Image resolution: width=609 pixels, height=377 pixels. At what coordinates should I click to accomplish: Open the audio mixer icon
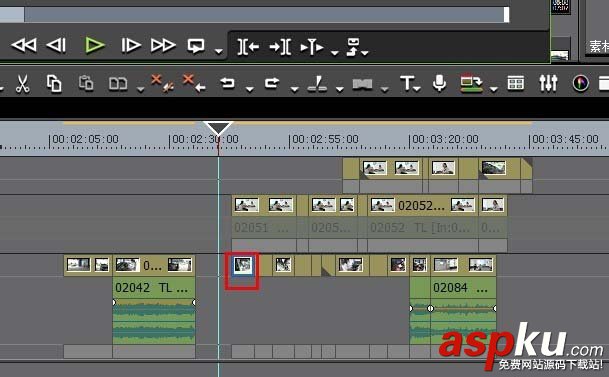tap(548, 83)
